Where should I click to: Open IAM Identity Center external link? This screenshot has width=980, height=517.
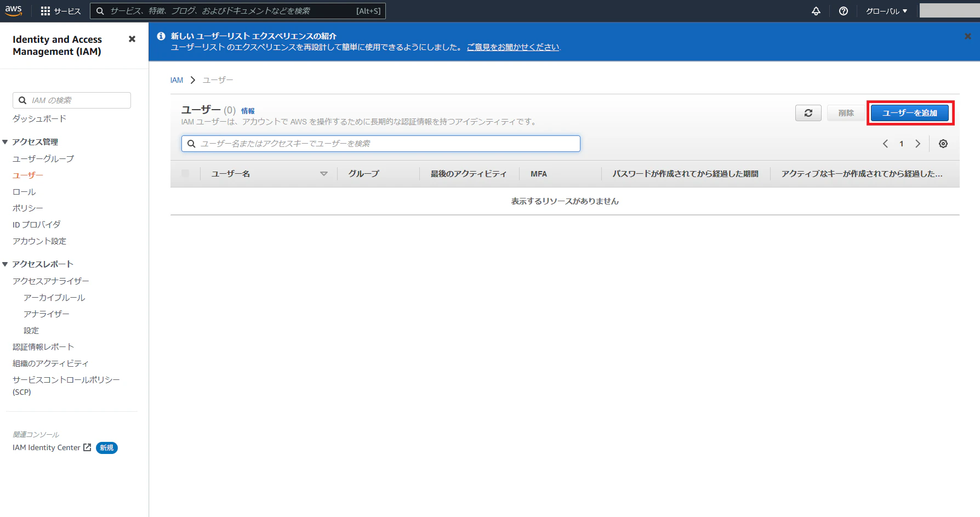click(x=52, y=448)
